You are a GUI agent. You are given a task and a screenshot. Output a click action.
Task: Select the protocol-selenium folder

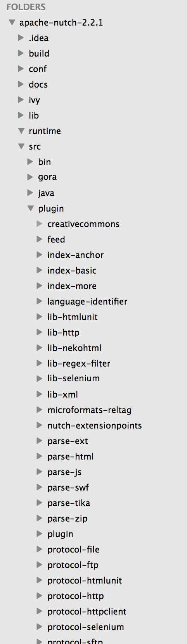click(86, 627)
